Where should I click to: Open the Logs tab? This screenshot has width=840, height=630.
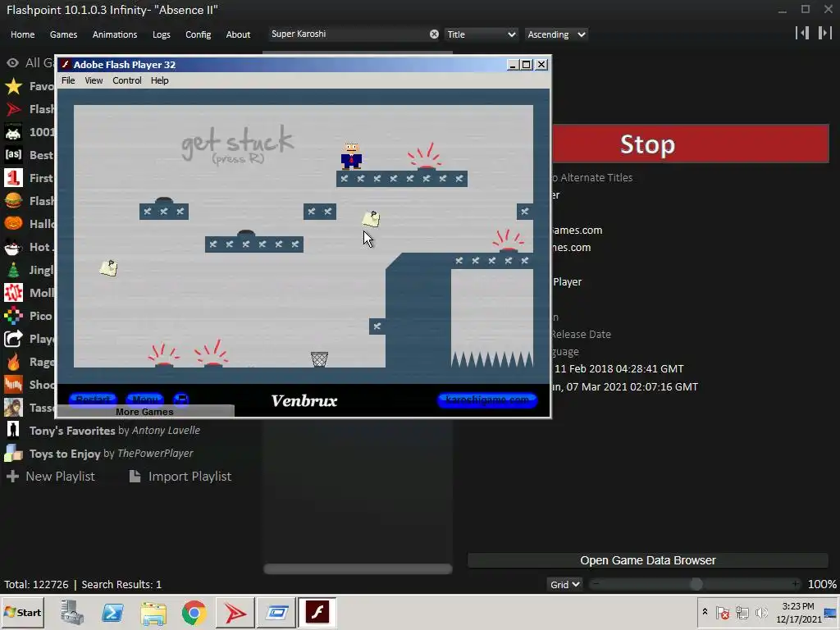pos(162,34)
